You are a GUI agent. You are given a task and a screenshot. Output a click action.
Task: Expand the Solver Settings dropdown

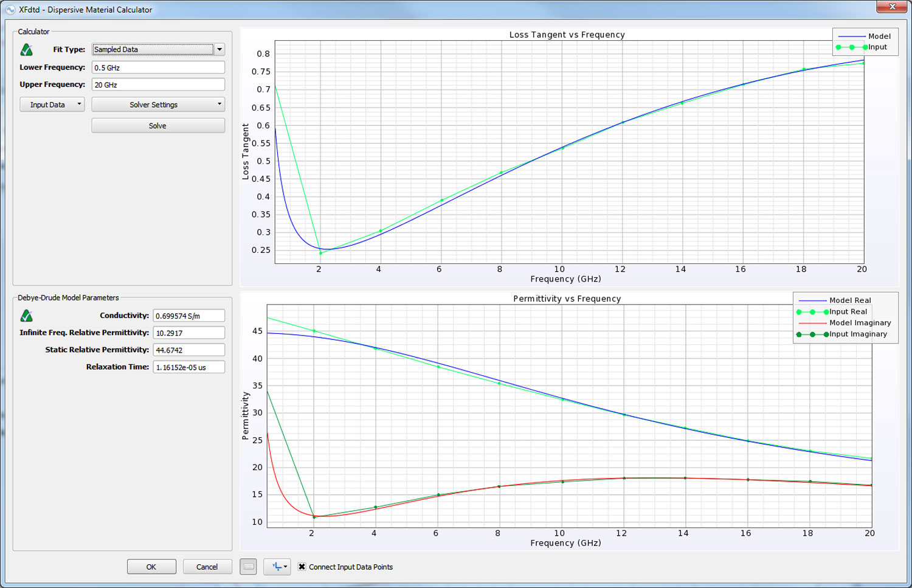(158, 105)
